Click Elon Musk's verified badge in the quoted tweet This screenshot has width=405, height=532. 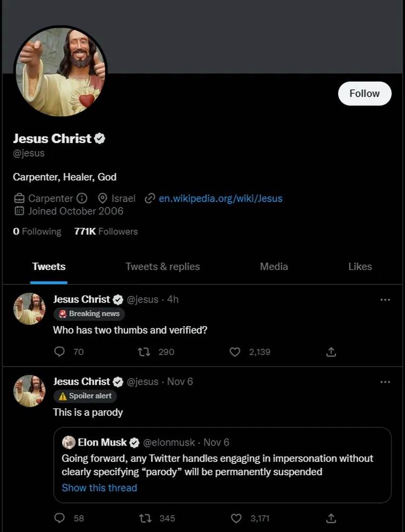[134, 442]
